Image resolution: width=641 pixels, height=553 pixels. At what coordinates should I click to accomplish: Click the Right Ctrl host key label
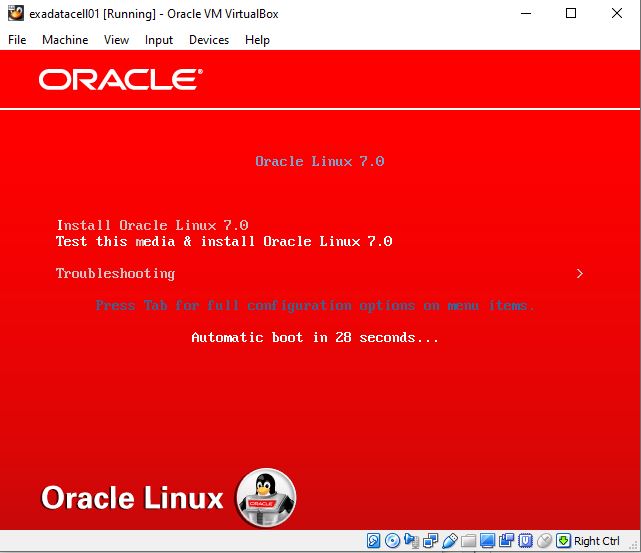click(x=596, y=541)
